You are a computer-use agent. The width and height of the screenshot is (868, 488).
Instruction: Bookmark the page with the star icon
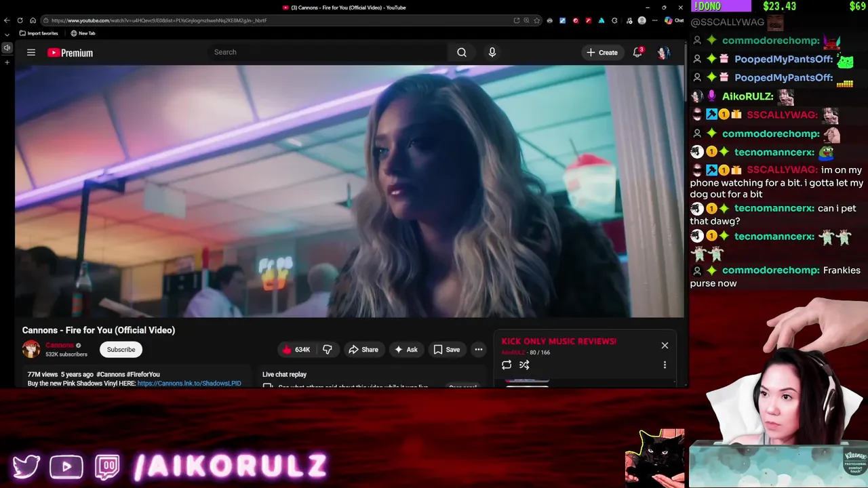[537, 20]
